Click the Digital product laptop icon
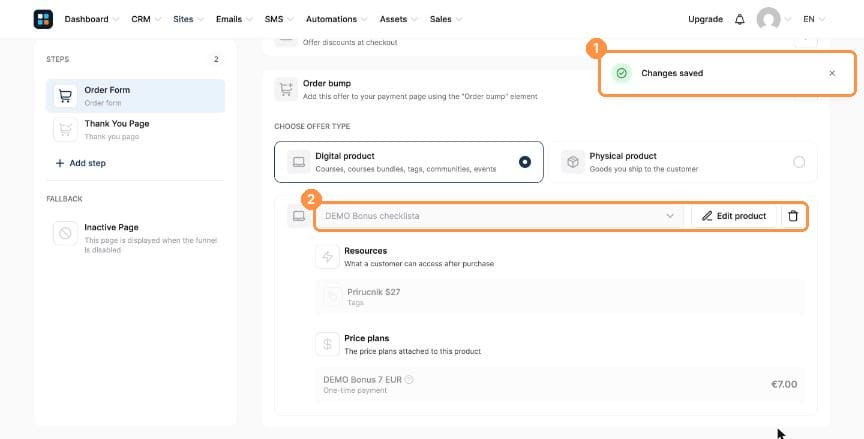Image resolution: width=864 pixels, height=439 pixels. pyautogui.click(x=299, y=162)
